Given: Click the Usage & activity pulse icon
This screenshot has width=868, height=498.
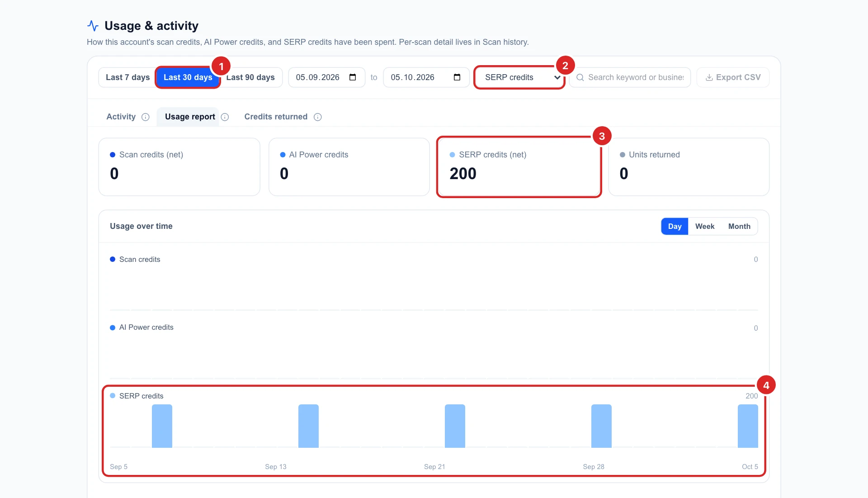Looking at the screenshot, I should tap(93, 26).
